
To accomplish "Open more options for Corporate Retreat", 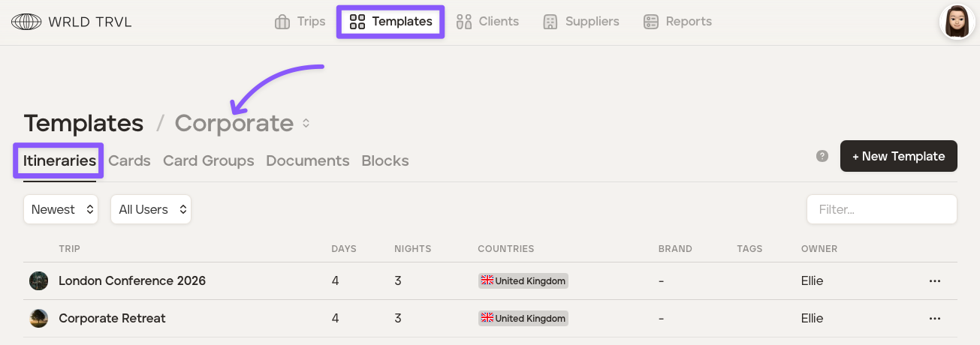I will (x=934, y=319).
